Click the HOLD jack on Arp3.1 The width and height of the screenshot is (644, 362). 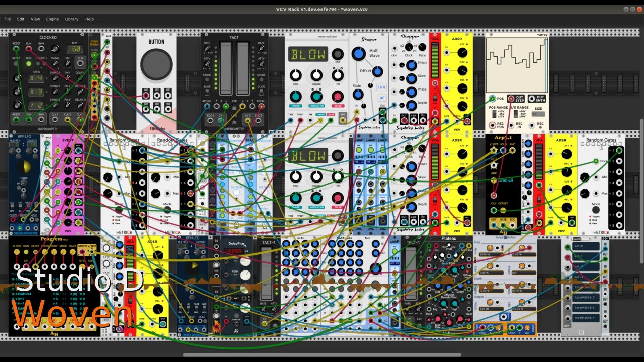click(x=504, y=150)
